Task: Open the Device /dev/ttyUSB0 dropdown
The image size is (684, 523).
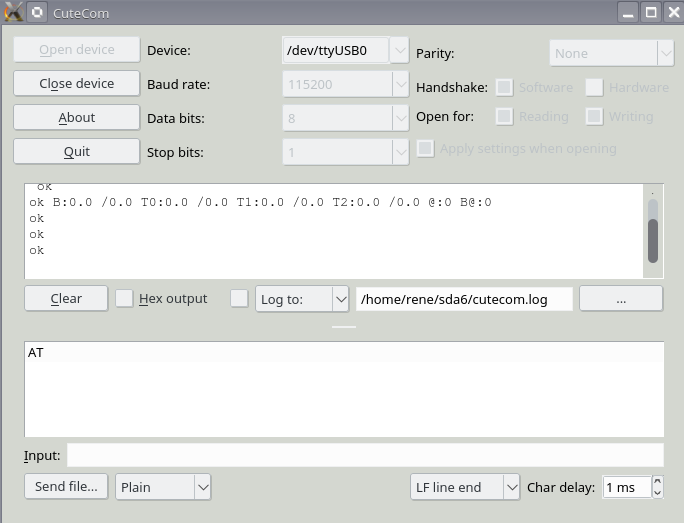Action: [x=400, y=50]
